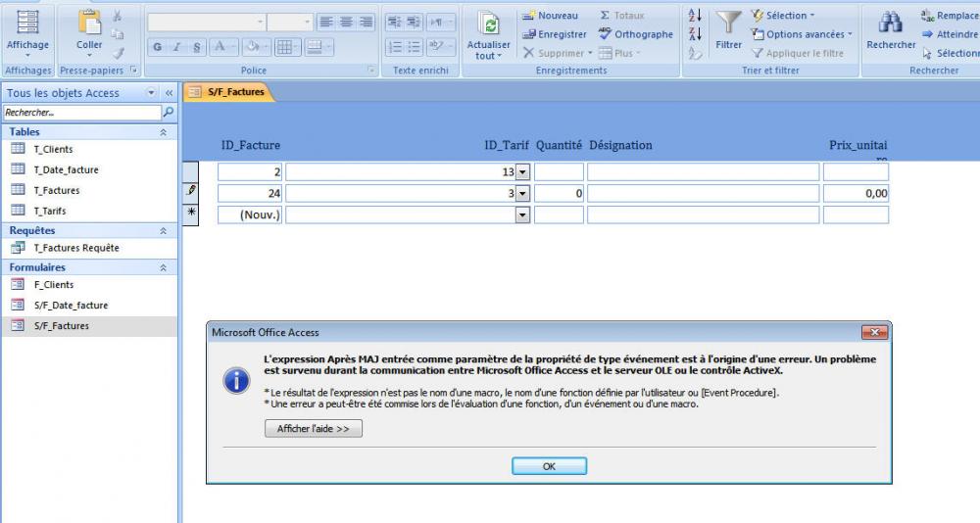Click the Rechercher search field

tap(82, 113)
